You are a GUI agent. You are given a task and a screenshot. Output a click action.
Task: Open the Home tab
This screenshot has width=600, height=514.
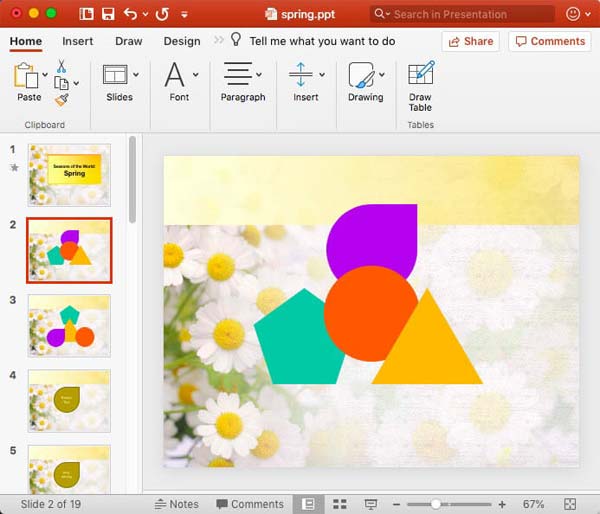(x=26, y=41)
